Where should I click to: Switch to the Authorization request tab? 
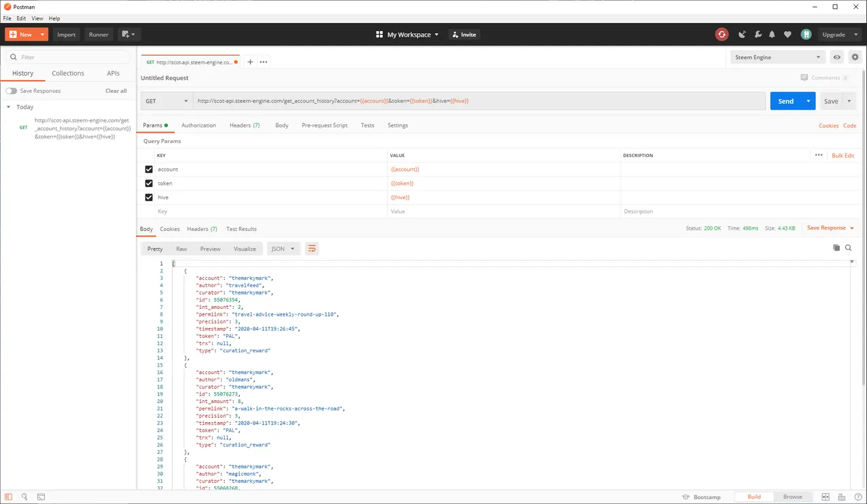click(198, 125)
